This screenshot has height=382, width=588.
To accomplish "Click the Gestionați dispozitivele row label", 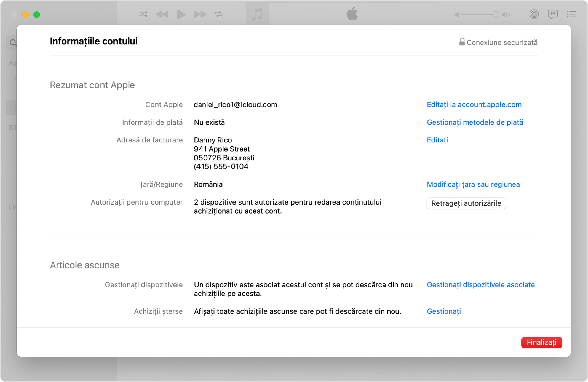I will pyautogui.click(x=144, y=285).
